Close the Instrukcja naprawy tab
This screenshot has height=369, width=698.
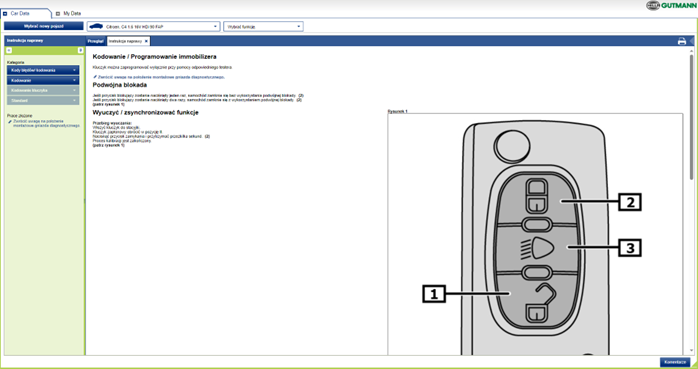(x=146, y=41)
